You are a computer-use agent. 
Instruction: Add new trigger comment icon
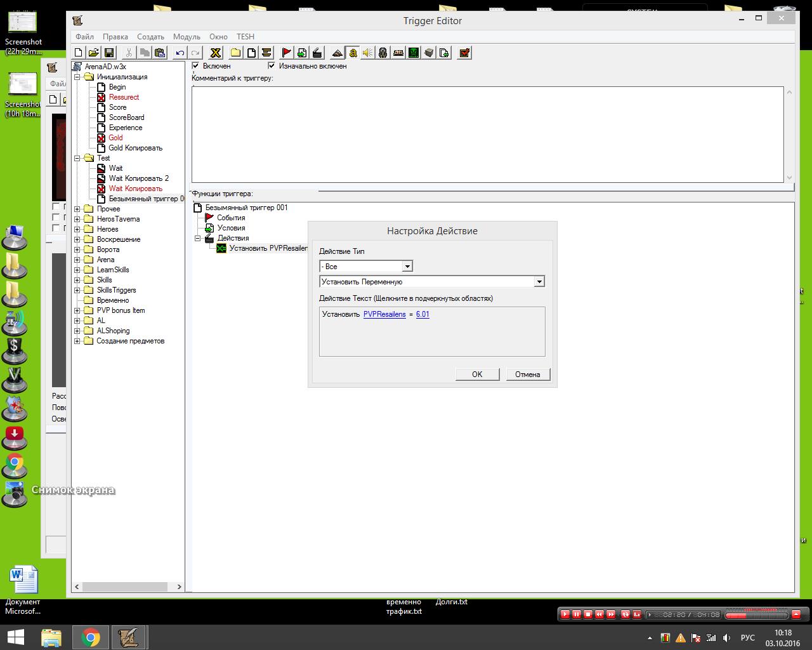point(266,53)
